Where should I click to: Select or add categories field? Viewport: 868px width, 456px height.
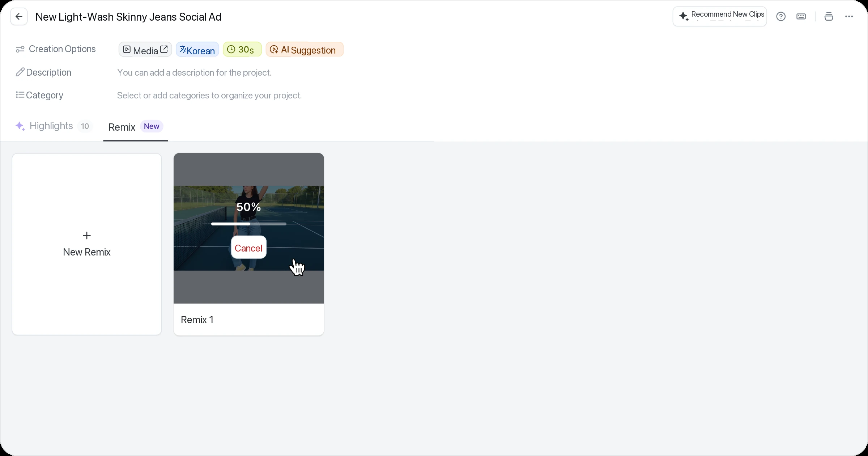tap(209, 95)
